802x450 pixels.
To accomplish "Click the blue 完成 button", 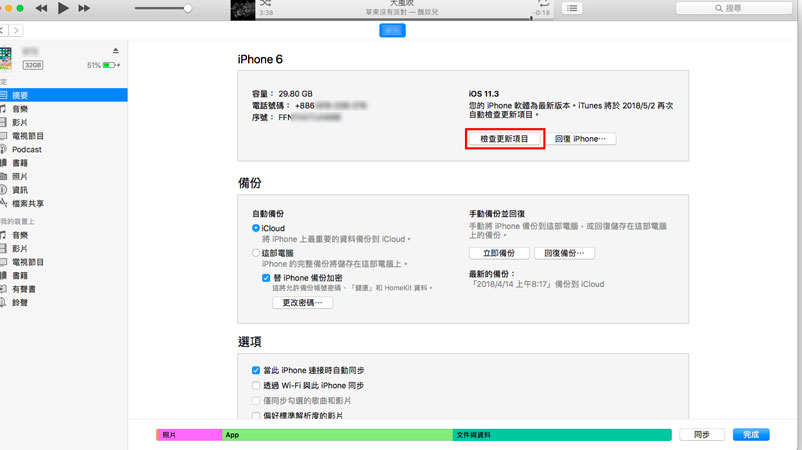I will point(751,435).
